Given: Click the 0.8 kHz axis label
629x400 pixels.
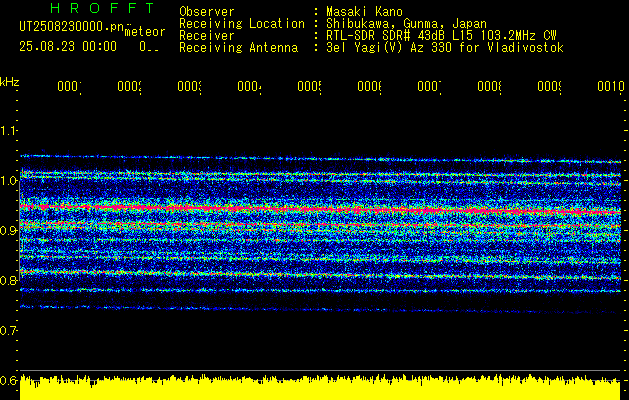Looking at the screenshot, I should coord(8,280).
